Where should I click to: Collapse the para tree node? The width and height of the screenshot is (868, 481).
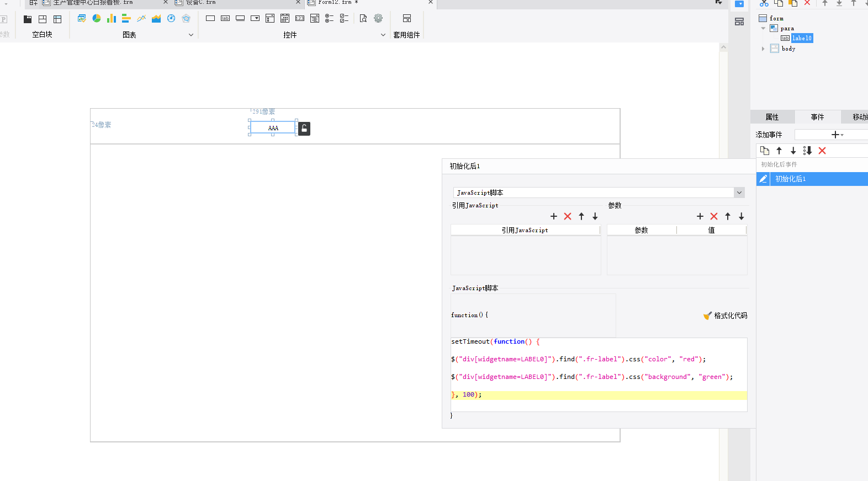[763, 28]
